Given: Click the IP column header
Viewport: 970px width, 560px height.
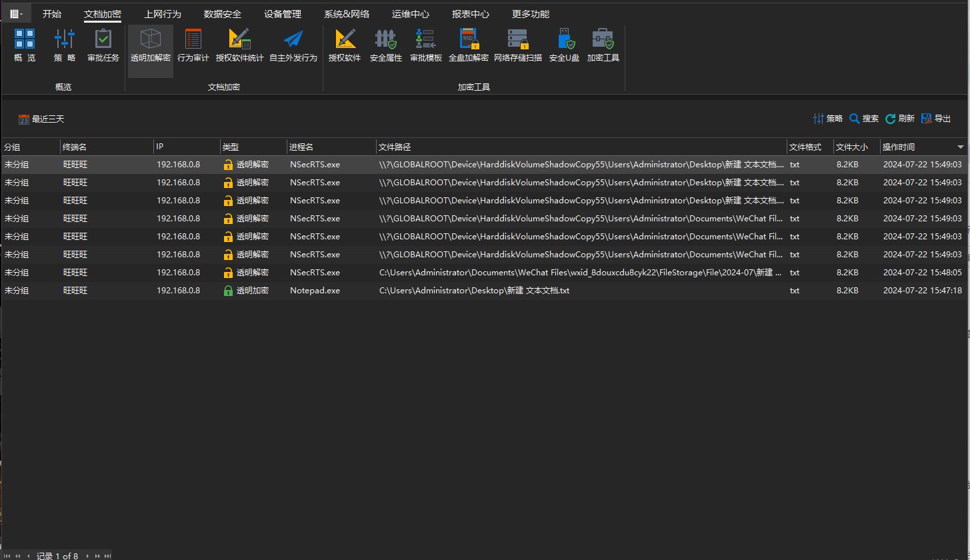Looking at the screenshot, I should click(x=187, y=147).
